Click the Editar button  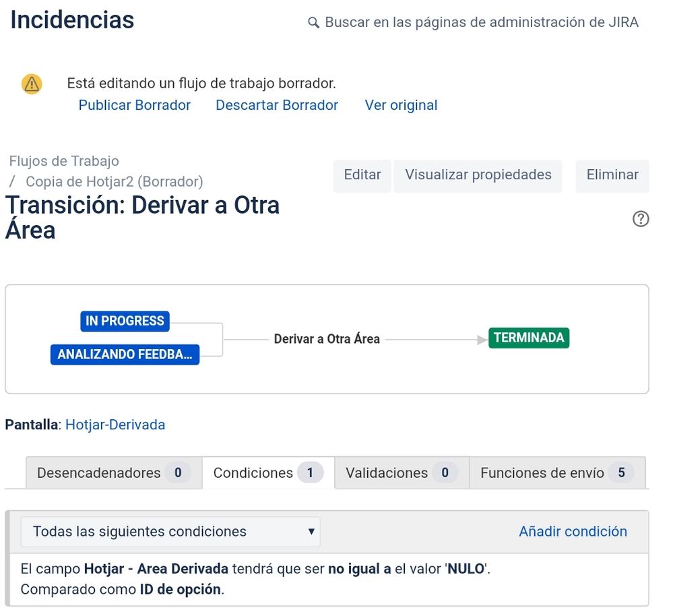[x=362, y=175]
